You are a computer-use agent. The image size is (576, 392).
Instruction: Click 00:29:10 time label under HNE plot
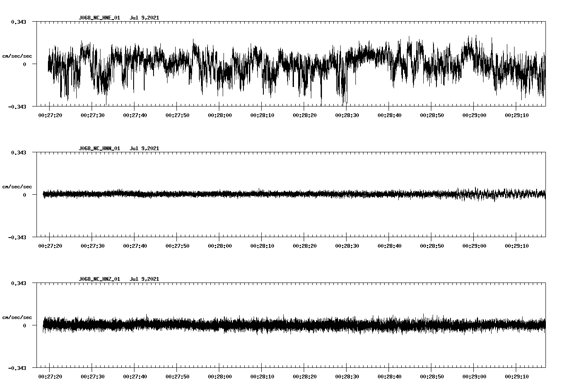pos(517,115)
